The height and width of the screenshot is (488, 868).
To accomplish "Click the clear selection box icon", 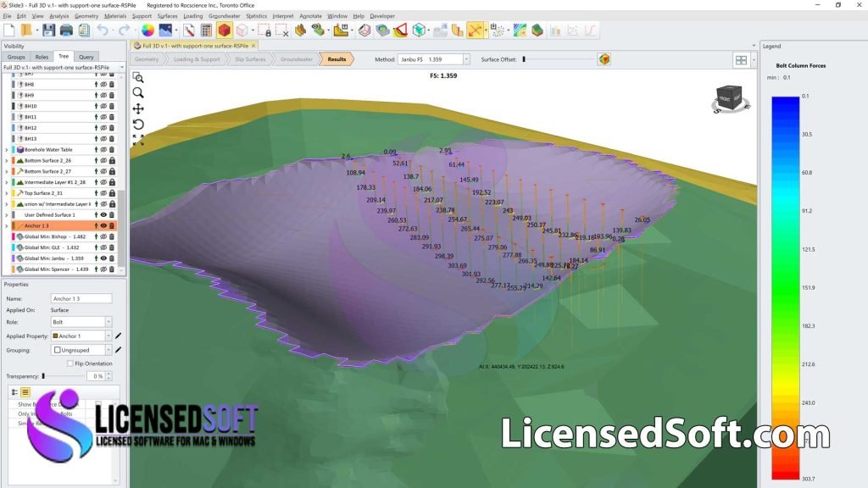I will [282, 30].
